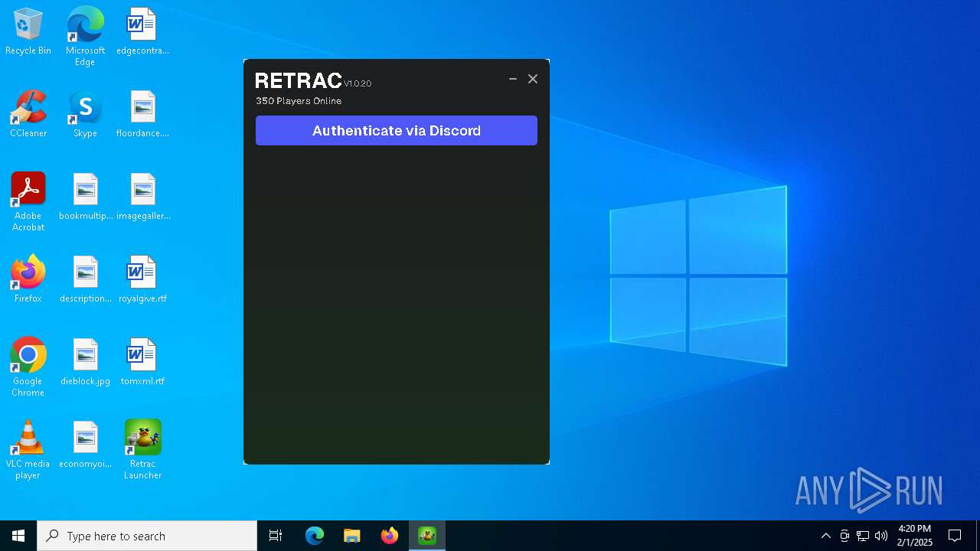Open the Windows Start menu
This screenshot has width=980, height=551.
18,536
